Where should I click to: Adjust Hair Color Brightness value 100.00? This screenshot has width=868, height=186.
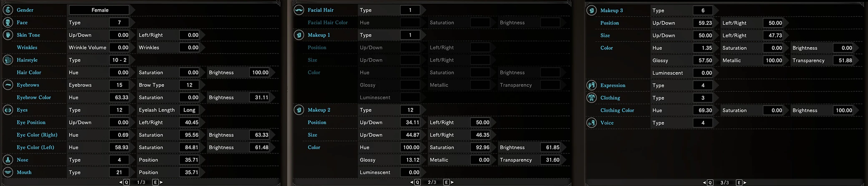[259, 72]
